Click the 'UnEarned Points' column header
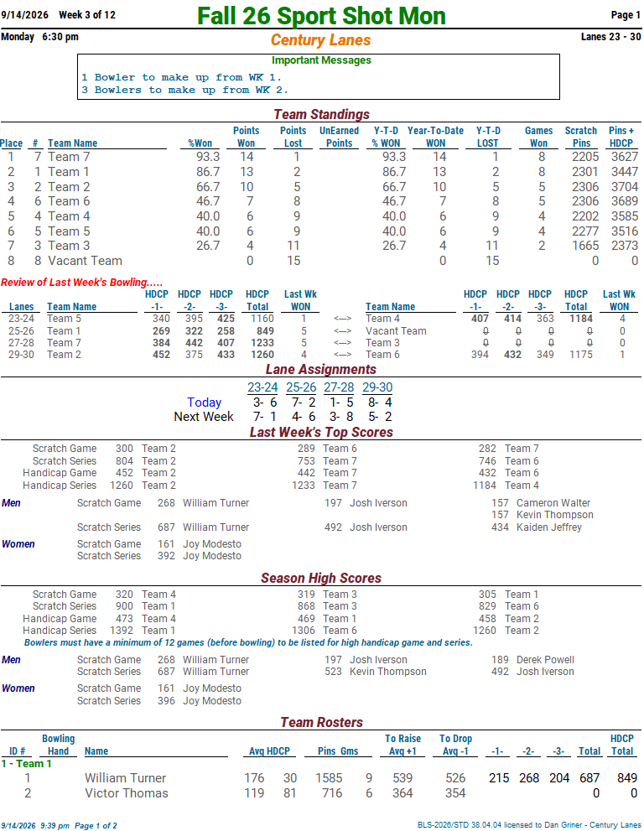644x831 pixels. tap(340, 137)
